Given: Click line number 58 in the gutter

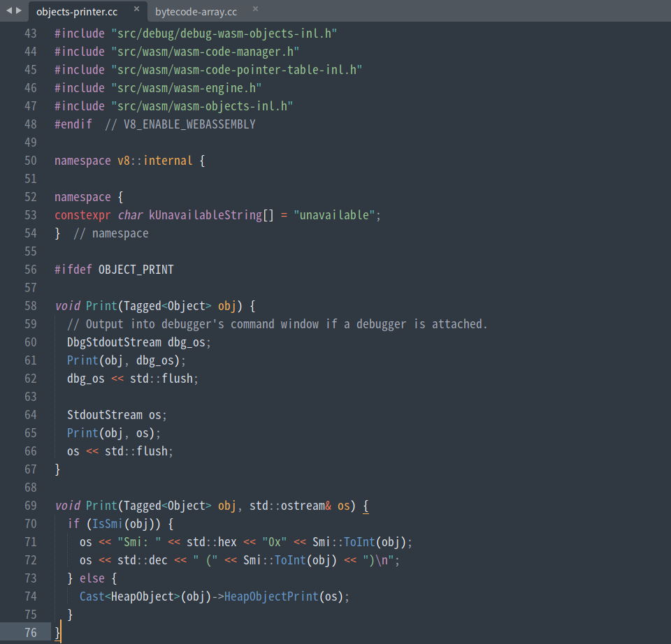Looking at the screenshot, I should (x=30, y=306).
